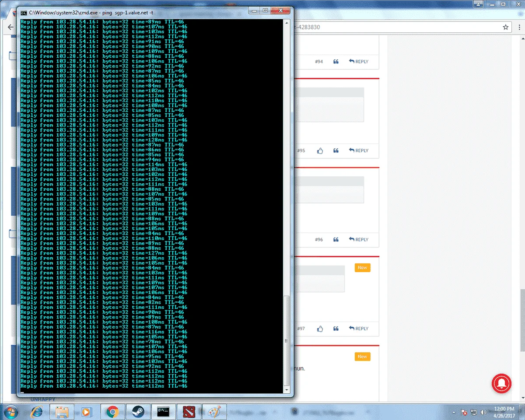Click the Chrome page scrollbar thumb

522,320
